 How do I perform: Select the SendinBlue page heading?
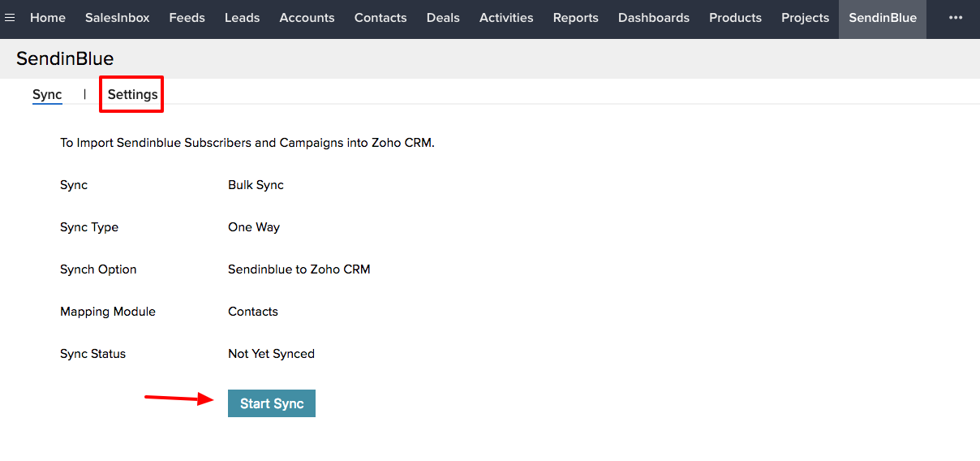pyautogui.click(x=65, y=58)
